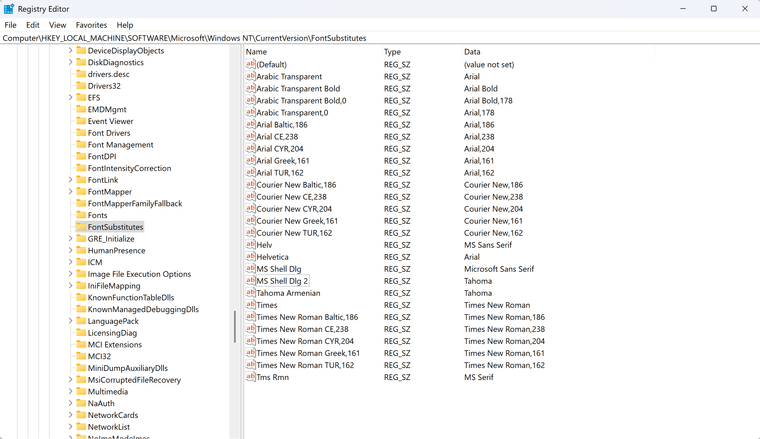This screenshot has width=760, height=439.
Task: Select the MiniDumpAuxiliaryDlls key
Action: 127,368
